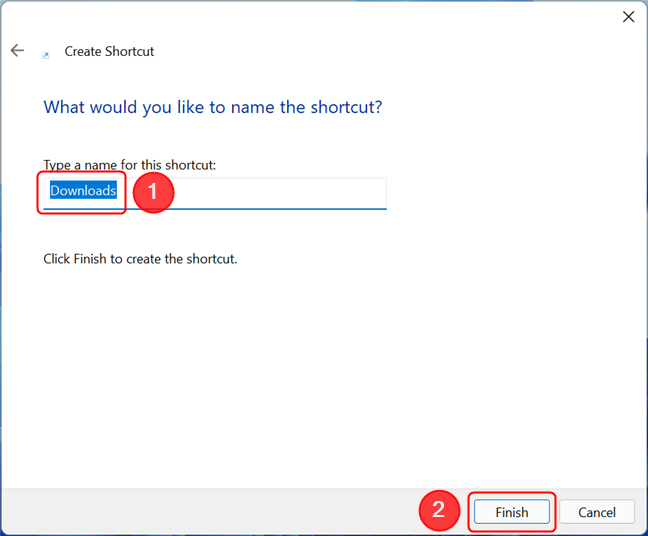Image resolution: width=648 pixels, height=536 pixels.
Task: Click the 'Click Finish to create the shortcut' text
Action: (140, 259)
